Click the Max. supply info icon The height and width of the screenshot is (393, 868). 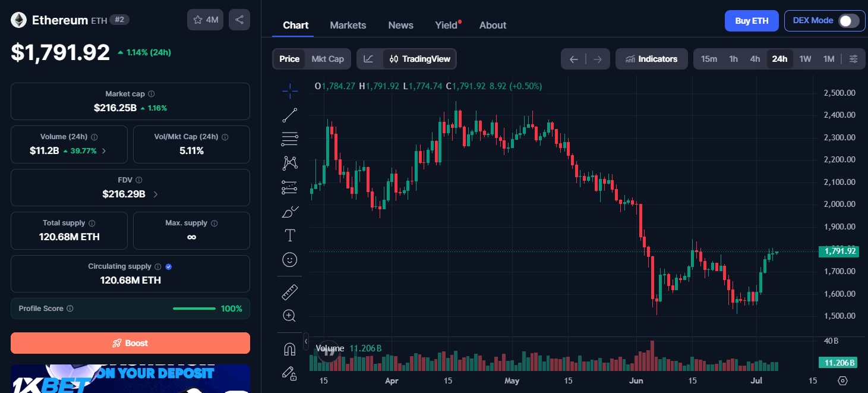(x=214, y=223)
